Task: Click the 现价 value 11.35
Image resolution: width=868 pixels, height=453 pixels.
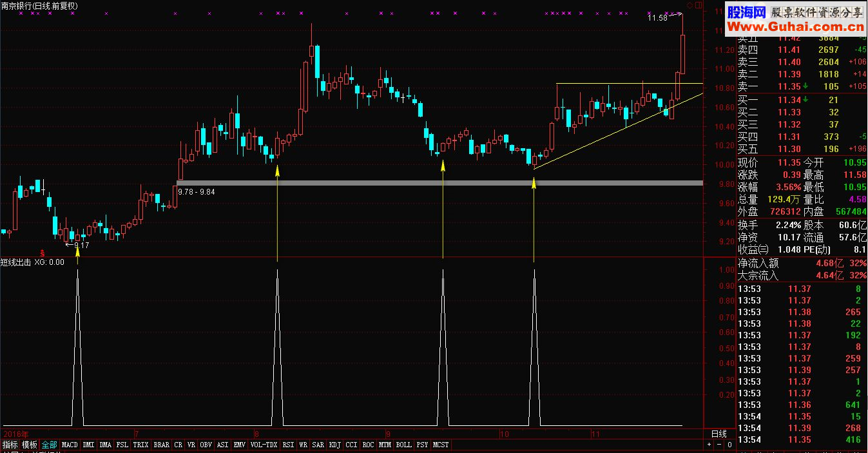Action: pyautogui.click(x=789, y=163)
